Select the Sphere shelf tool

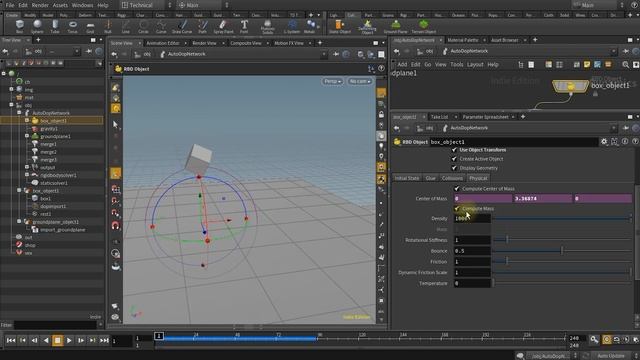(x=37, y=27)
